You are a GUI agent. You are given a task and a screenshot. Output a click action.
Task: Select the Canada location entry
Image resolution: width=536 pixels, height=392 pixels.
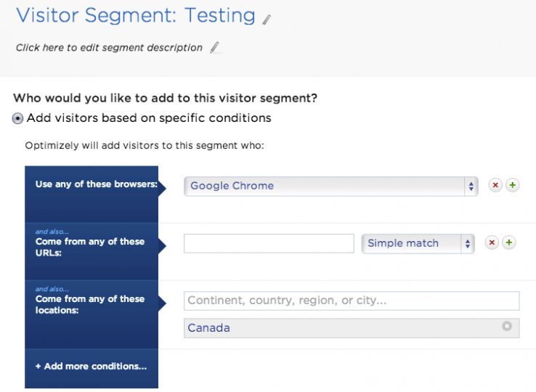209,328
